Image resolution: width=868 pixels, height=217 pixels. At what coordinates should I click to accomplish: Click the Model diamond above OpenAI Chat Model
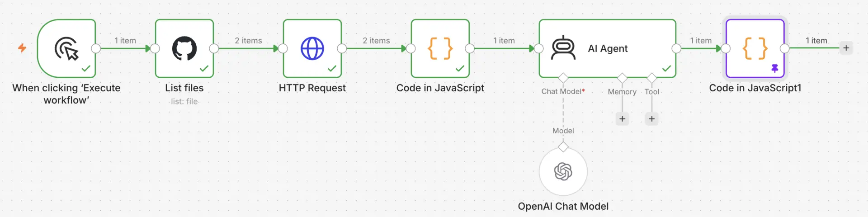[x=563, y=147]
